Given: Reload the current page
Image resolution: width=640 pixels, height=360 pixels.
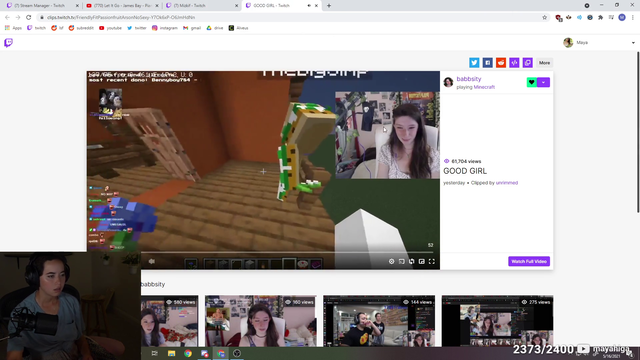Looking at the screenshot, I should click(x=29, y=17).
